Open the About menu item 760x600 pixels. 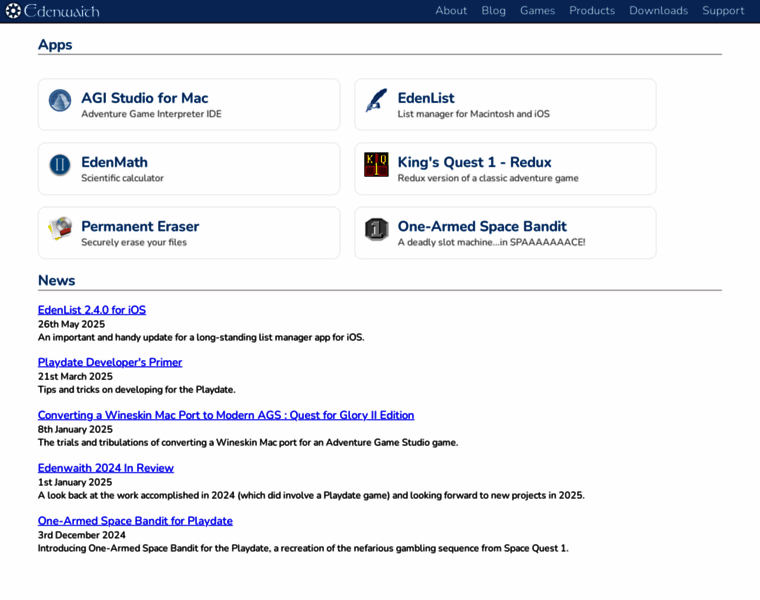click(451, 11)
